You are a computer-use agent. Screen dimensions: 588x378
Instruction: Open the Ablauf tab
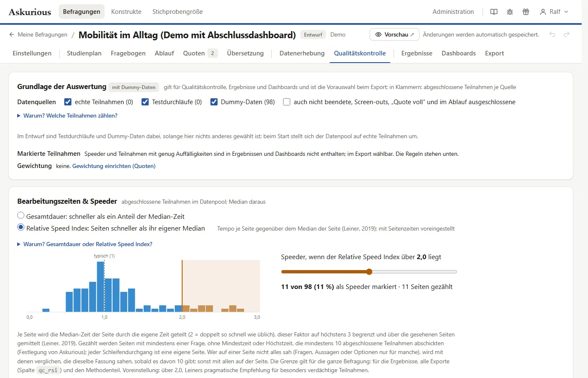[x=164, y=53]
